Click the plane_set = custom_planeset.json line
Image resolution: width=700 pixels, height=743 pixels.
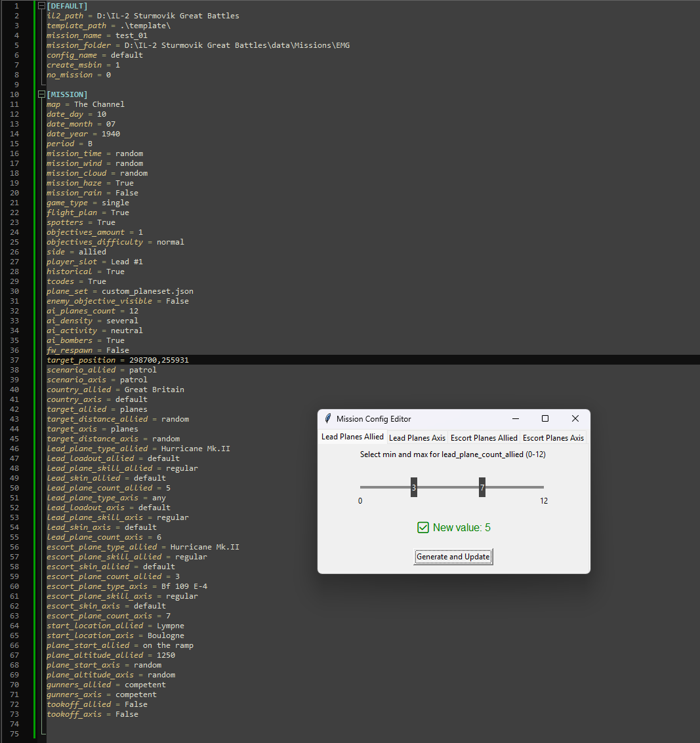[x=120, y=291]
